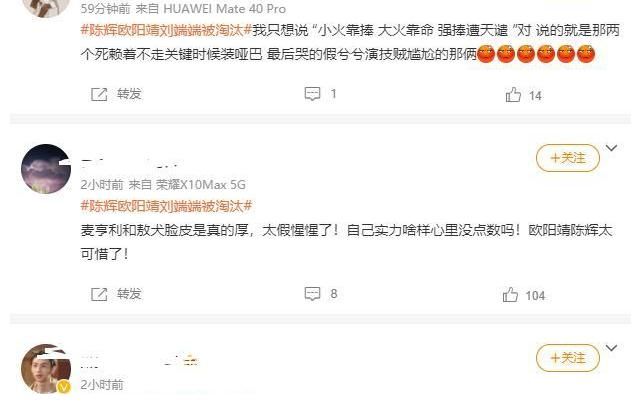Like the post with 104 likes
Image resolution: width=641 pixels, height=414 pixels.
click(510, 295)
